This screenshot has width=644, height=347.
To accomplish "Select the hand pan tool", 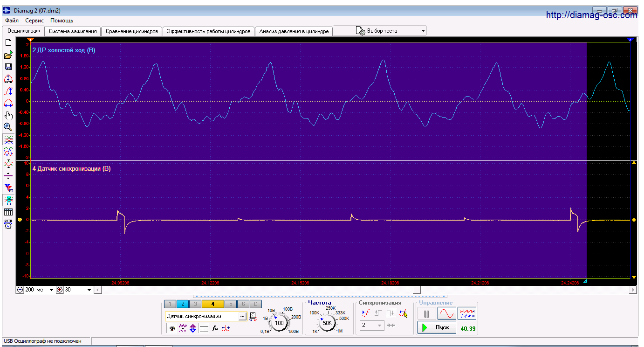I will [x=8, y=115].
